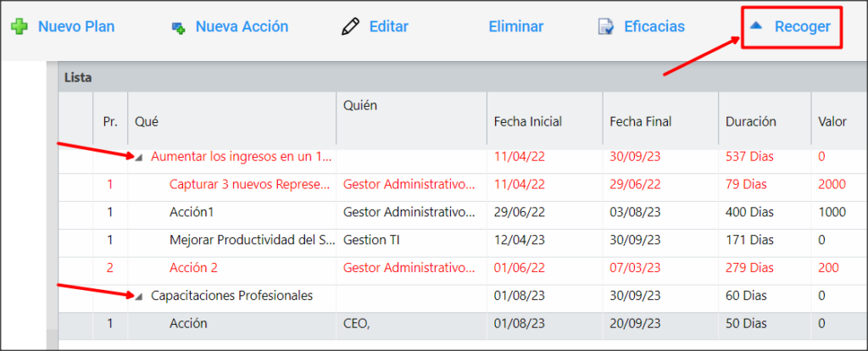Click Gestor Administrativo in the Acción 2 row
The width and height of the screenshot is (868, 351).
(409, 268)
